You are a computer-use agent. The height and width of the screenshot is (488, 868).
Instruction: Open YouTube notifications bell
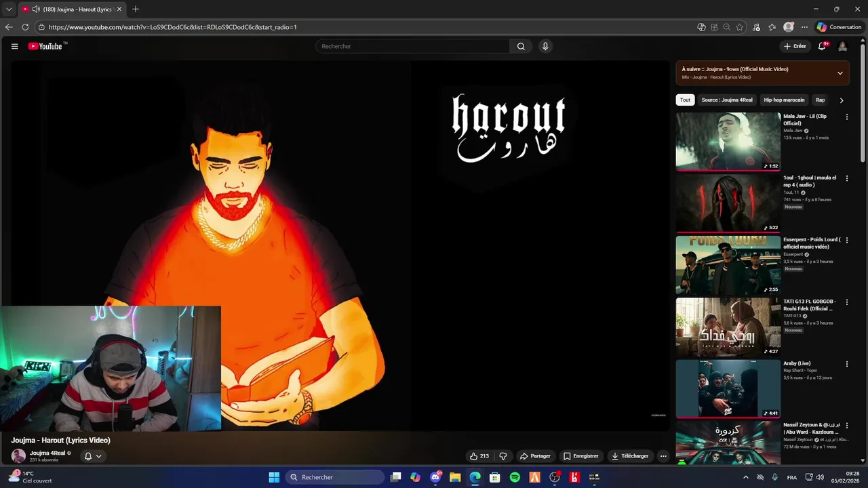tap(822, 46)
